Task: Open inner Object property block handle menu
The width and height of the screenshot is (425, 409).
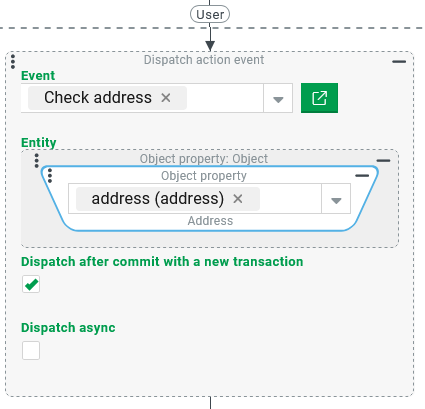Action: (x=50, y=176)
